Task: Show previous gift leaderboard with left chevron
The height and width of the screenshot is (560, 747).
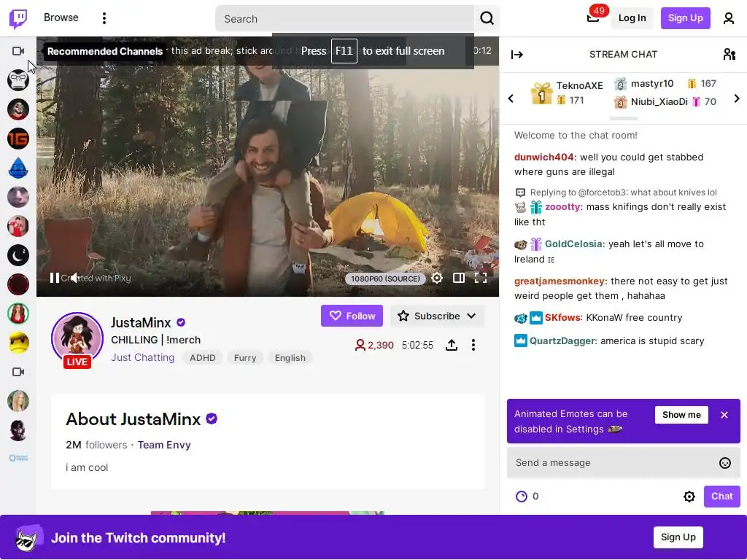Action: [x=511, y=98]
